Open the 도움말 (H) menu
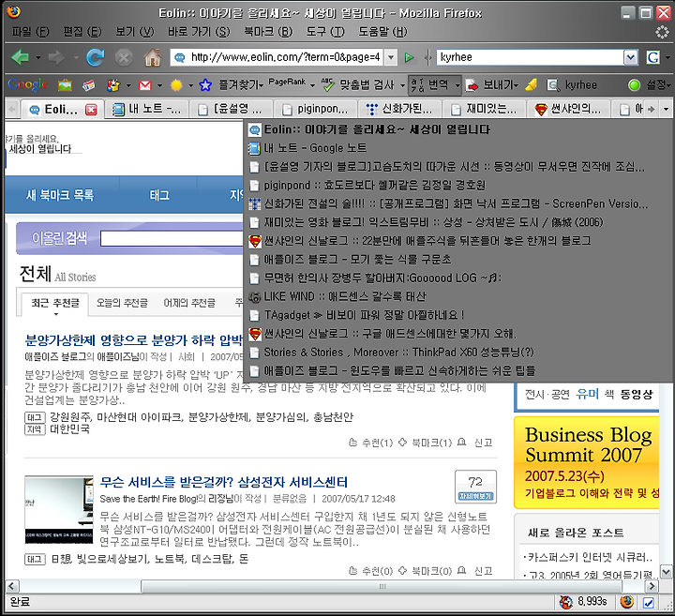This screenshot has width=675, height=616. click(x=382, y=32)
